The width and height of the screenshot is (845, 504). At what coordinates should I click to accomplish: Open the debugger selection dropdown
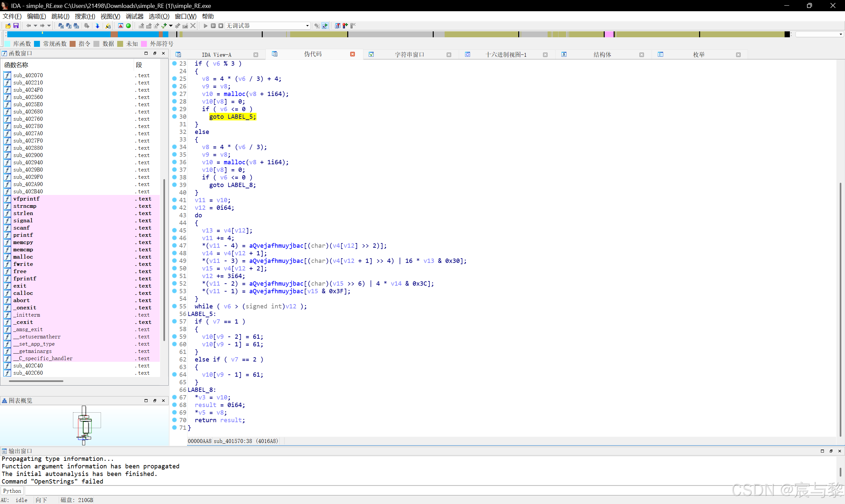(x=307, y=26)
